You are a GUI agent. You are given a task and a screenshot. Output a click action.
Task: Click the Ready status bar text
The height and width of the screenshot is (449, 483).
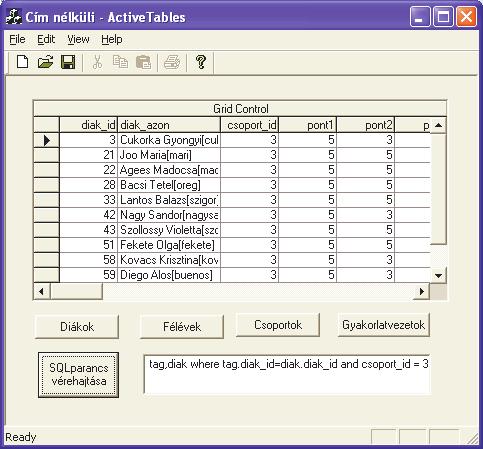click(x=21, y=437)
